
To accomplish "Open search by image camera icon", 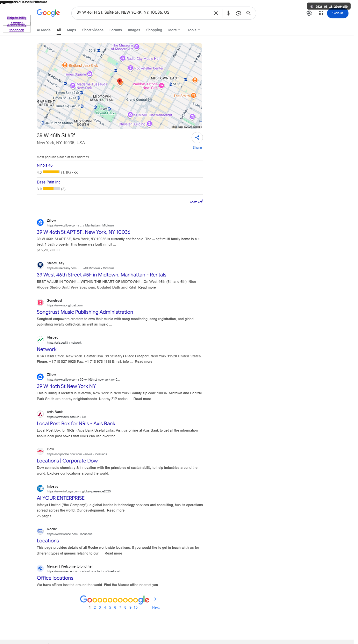I will click(239, 13).
